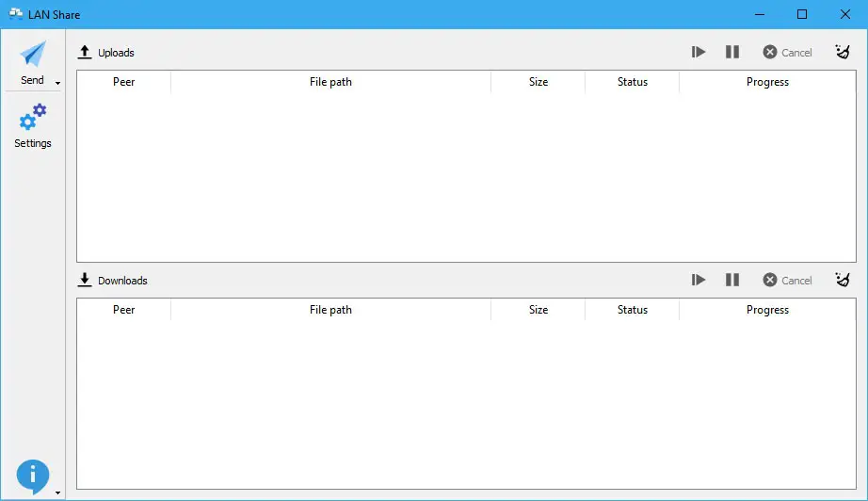868x501 pixels.
Task: Pause transfer in the Uploads toolbar
Action: (x=732, y=52)
